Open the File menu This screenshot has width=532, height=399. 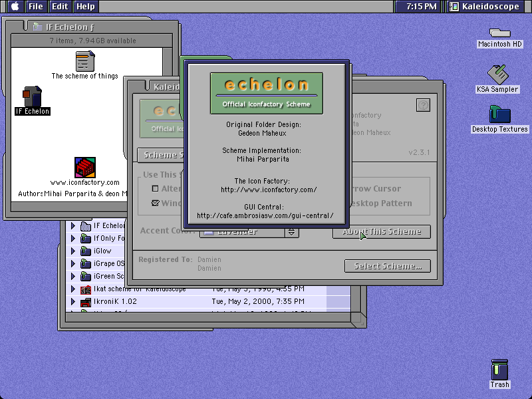tap(36, 6)
